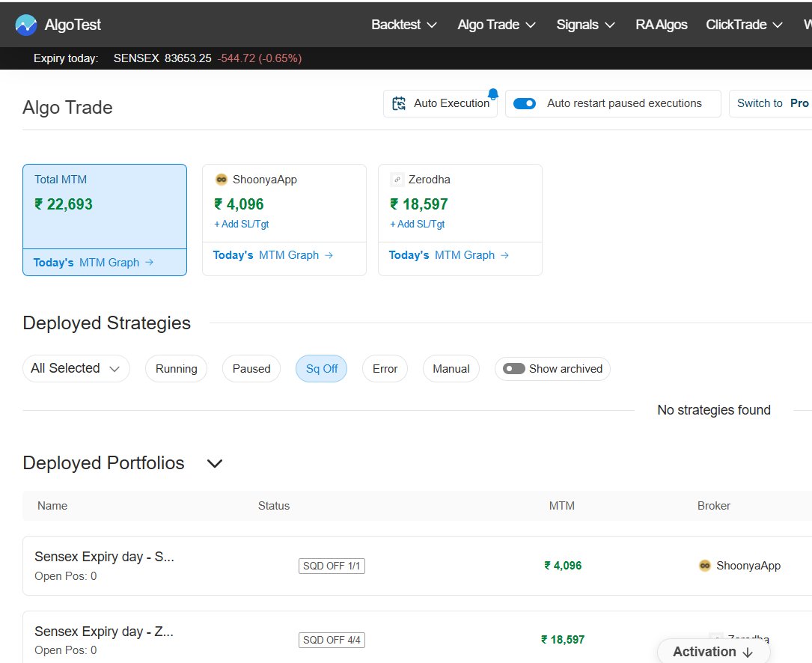Open the RA Algos menu item
This screenshot has height=663, width=812.
662,25
